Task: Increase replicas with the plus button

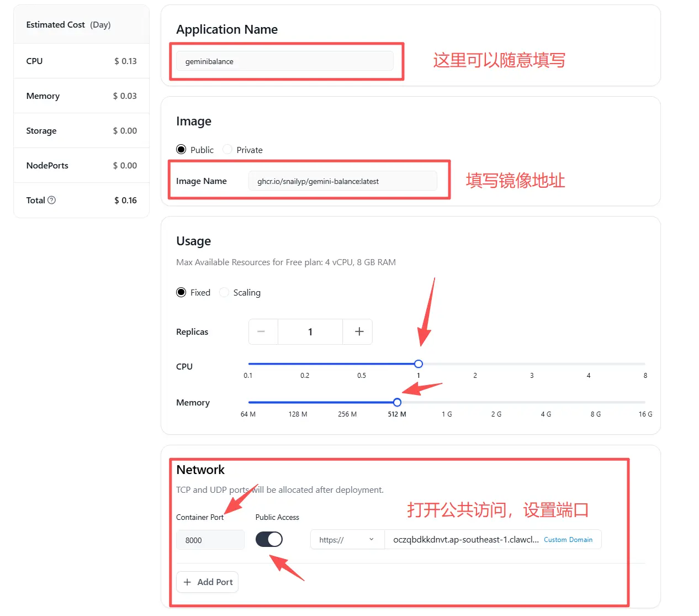Action: (359, 331)
